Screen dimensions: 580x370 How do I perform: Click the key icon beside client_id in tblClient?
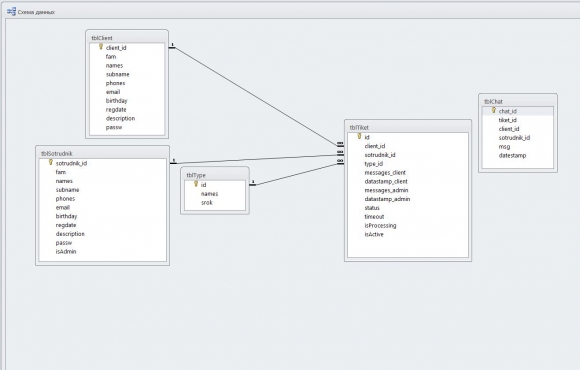101,47
